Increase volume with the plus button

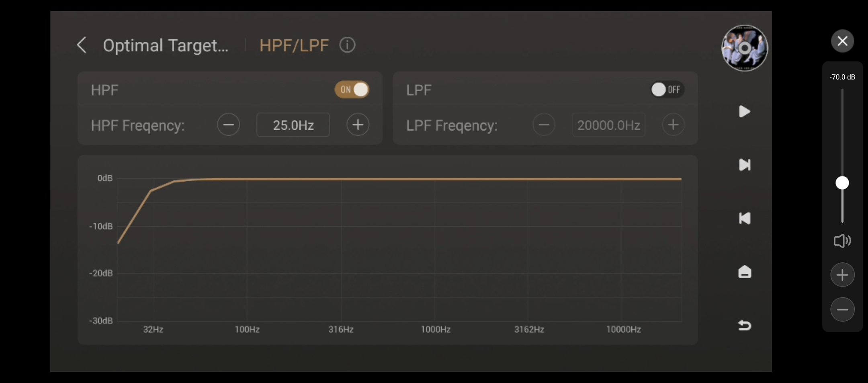tap(842, 275)
